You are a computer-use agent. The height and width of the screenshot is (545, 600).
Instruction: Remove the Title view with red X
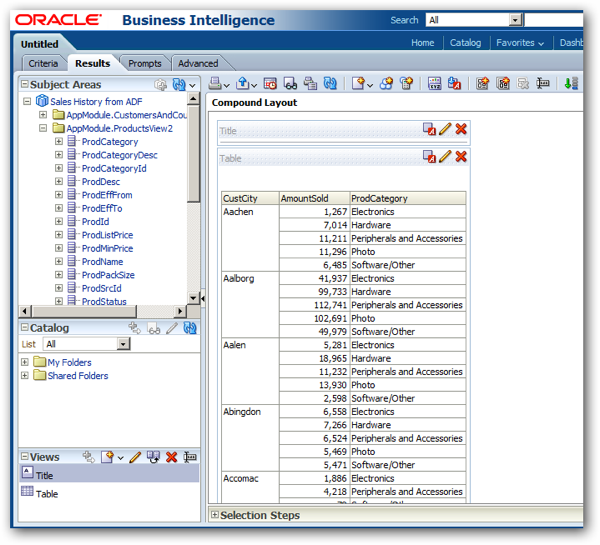click(x=461, y=129)
